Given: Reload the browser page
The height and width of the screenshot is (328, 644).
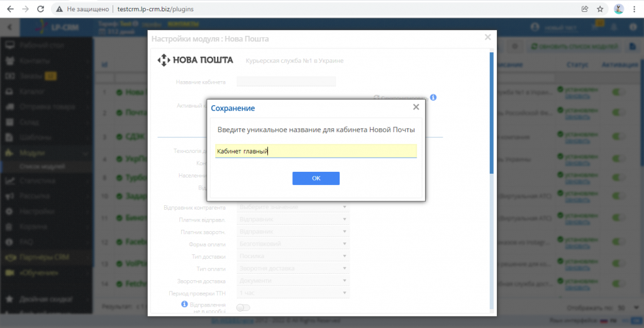Looking at the screenshot, I should (40, 9).
